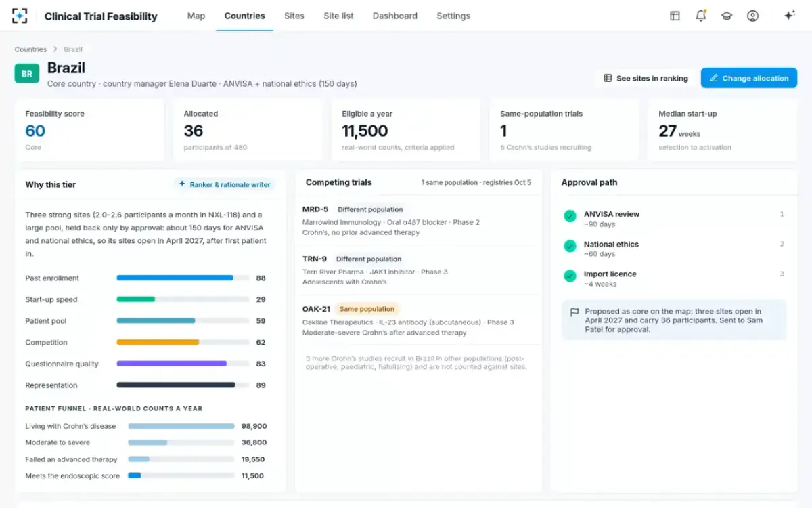812x508 pixels.
Task: Click the Median start-up card
Action: [x=723, y=130]
